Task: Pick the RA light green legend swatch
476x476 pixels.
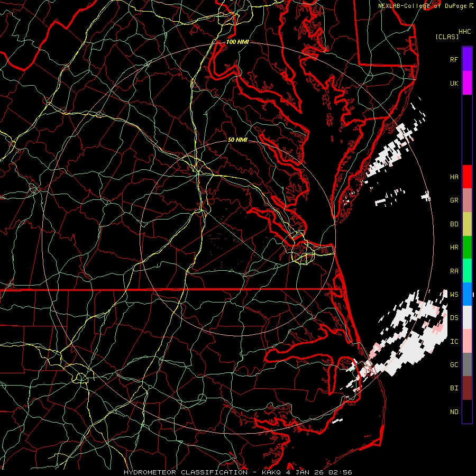Action: 467,271
